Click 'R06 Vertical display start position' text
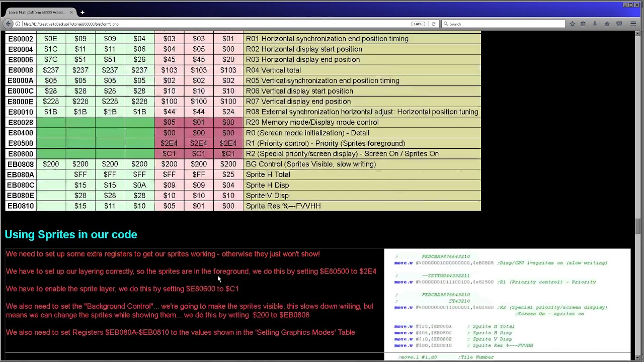The image size is (644, 362). 299,91
